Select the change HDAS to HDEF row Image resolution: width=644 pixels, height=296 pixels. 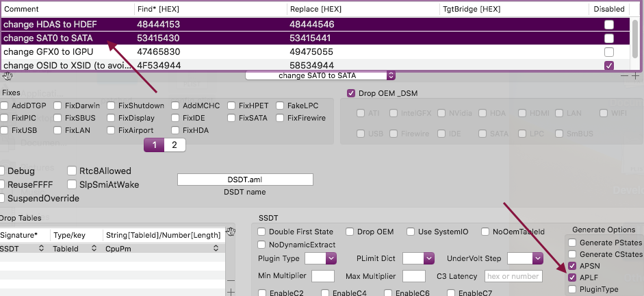[315, 25]
